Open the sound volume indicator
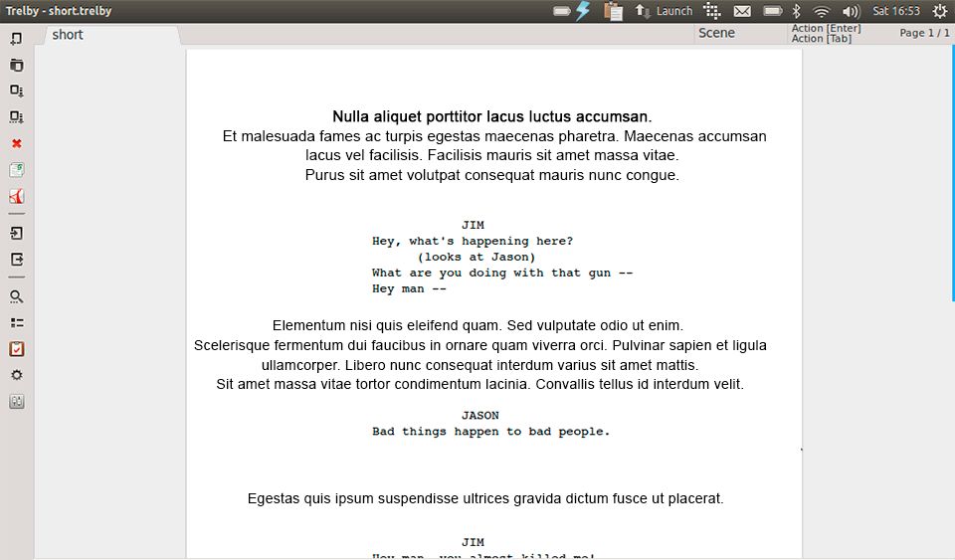955x560 pixels. tap(851, 11)
